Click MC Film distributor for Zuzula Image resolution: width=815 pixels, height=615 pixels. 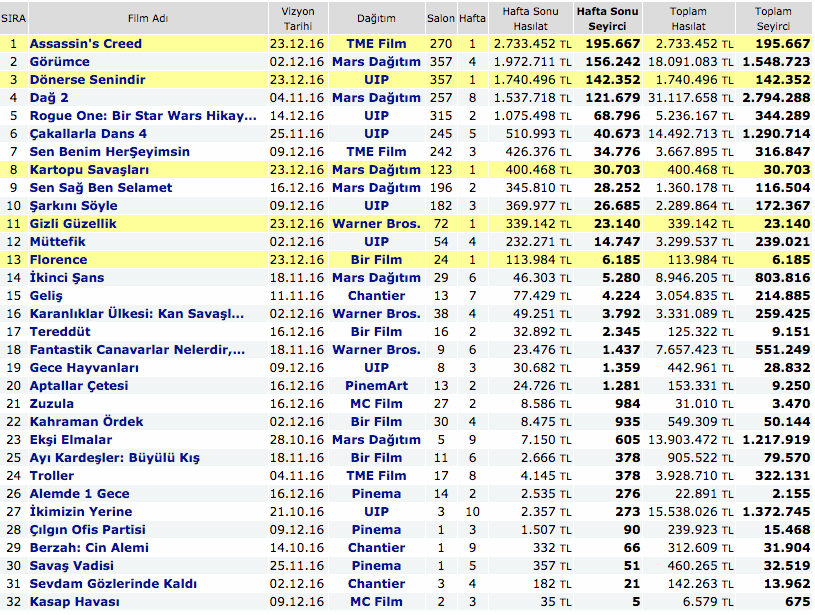click(x=376, y=404)
